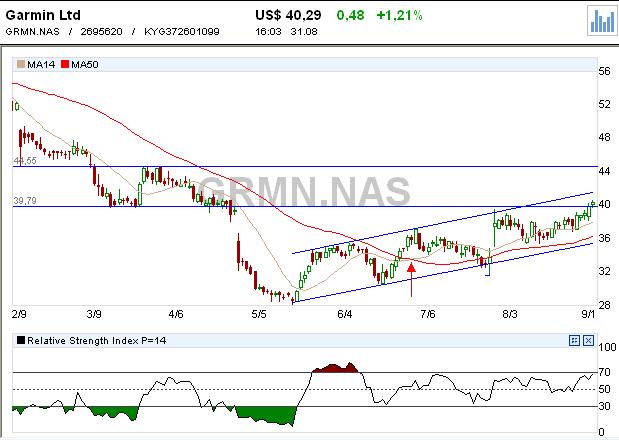Click the MA50 red legend swatch

(x=65, y=64)
